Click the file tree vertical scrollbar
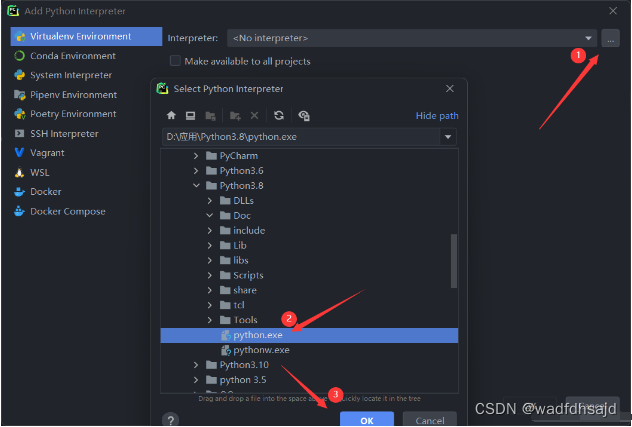The image size is (632, 427). point(454,260)
